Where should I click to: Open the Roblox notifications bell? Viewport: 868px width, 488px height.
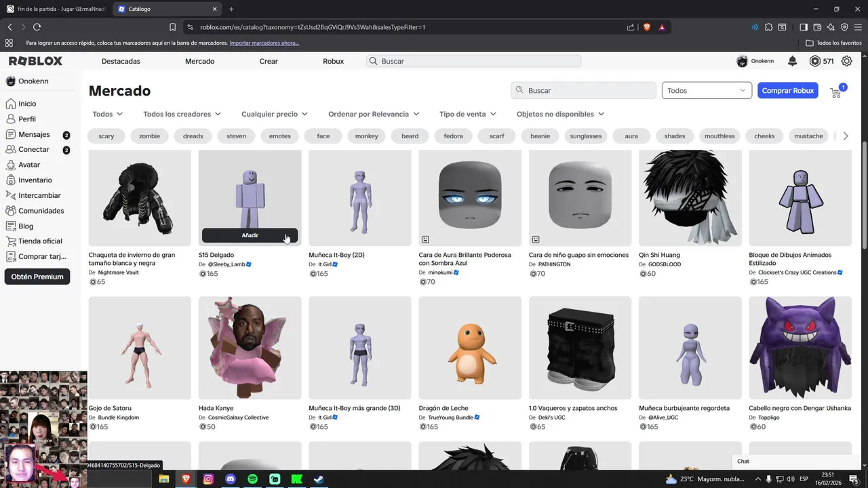pyautogui.click(x=792, y=61)
